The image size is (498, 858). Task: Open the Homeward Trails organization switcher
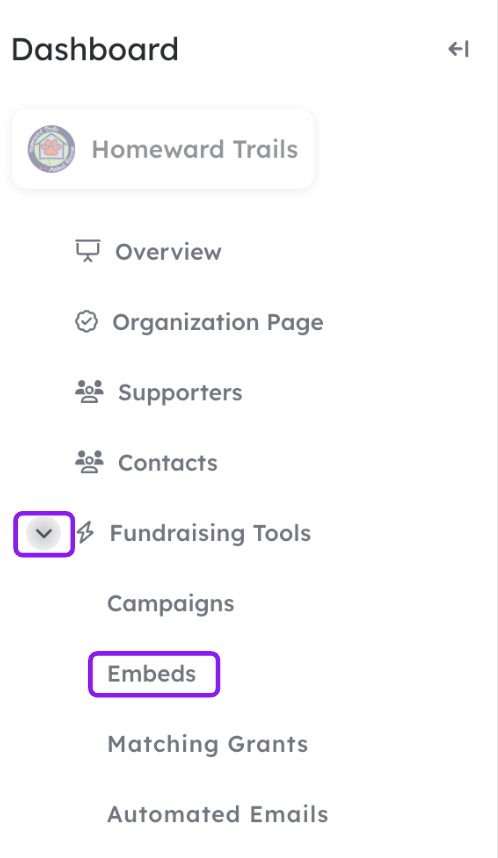coord(163,149)
